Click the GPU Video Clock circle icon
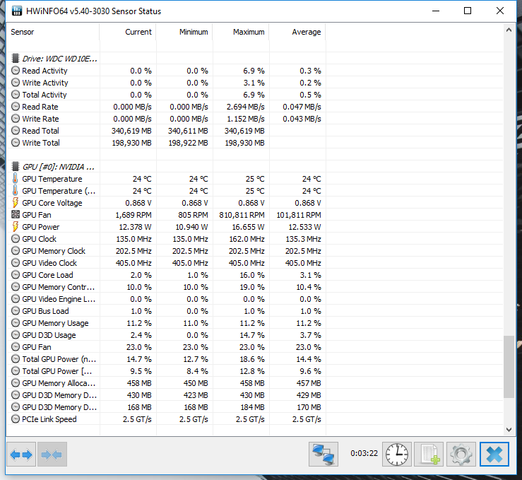 15,263
